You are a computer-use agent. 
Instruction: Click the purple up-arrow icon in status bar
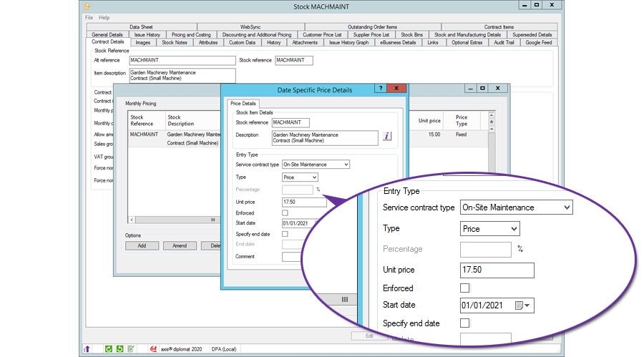pyautogui.click(x=87, y=349)
